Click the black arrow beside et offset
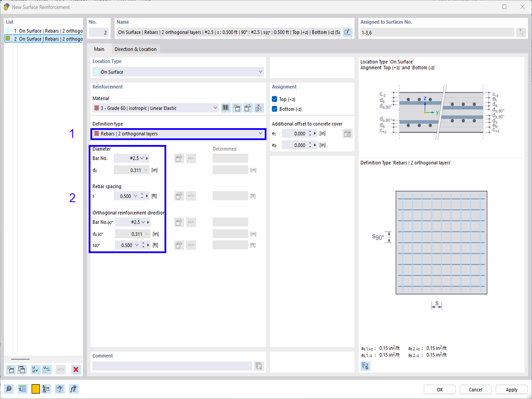The image size is (532, 399). [x=315, y=133]
